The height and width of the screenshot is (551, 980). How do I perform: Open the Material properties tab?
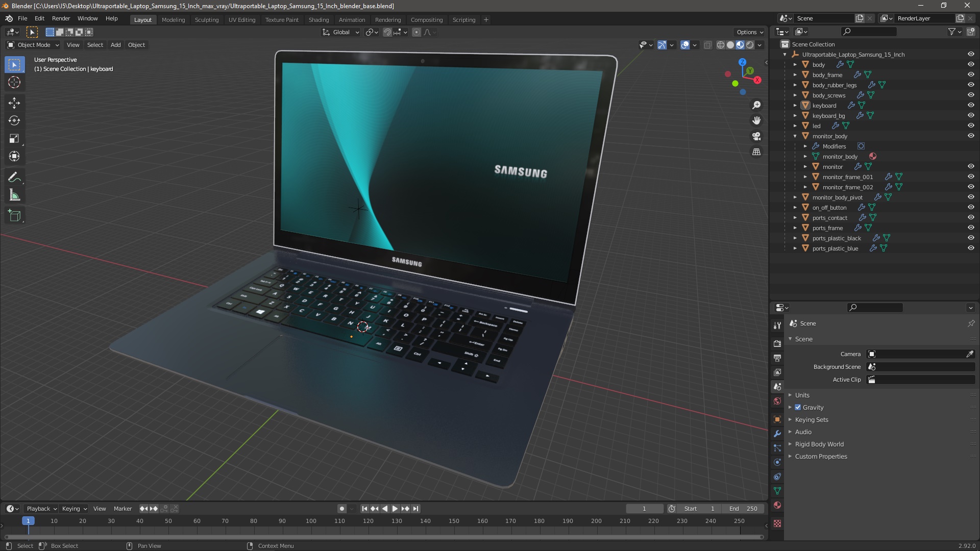tap(777, 505)
